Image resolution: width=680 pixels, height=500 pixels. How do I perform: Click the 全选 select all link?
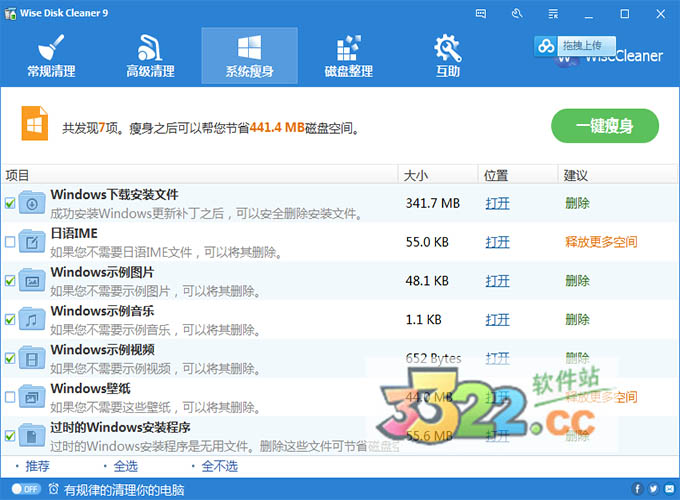pos(125,466)
